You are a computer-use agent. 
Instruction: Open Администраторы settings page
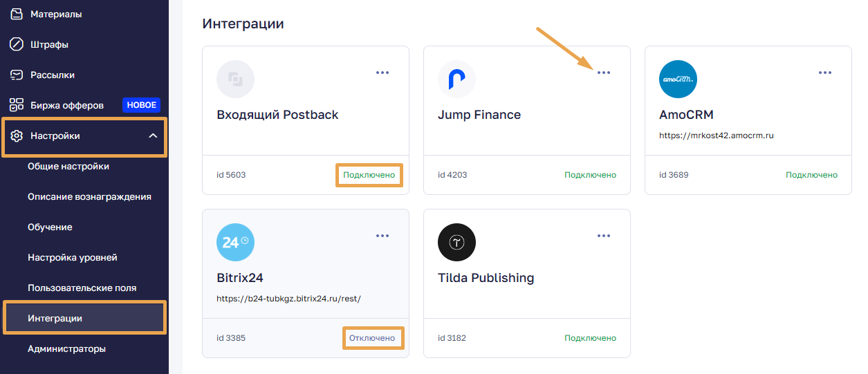[66, 348]
